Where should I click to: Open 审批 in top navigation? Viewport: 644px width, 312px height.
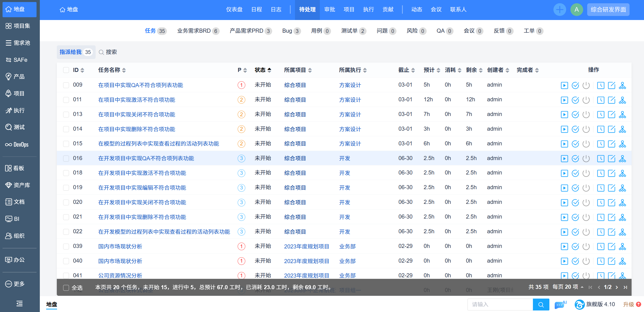pyautogui.click(x=329, y=10)
